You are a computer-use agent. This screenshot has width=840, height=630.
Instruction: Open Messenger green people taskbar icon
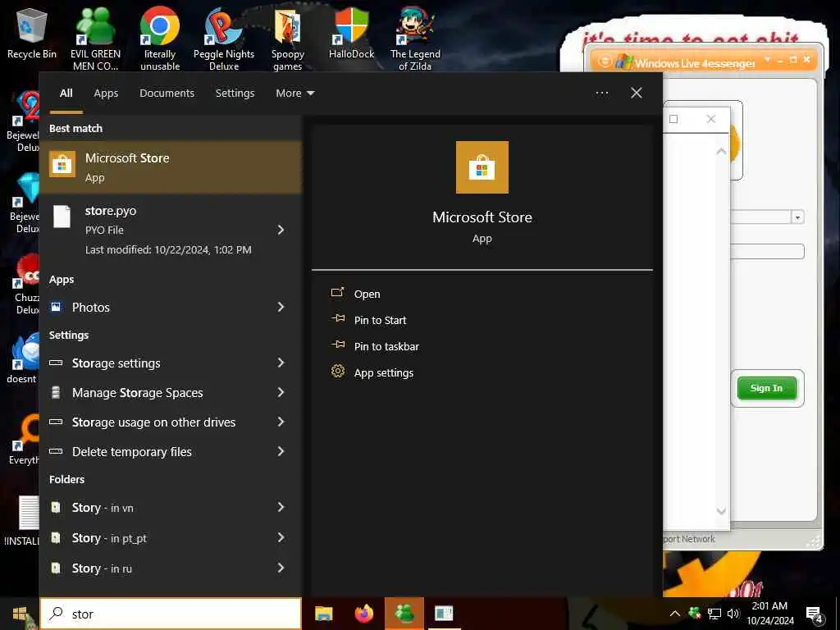tap(404, 614)
